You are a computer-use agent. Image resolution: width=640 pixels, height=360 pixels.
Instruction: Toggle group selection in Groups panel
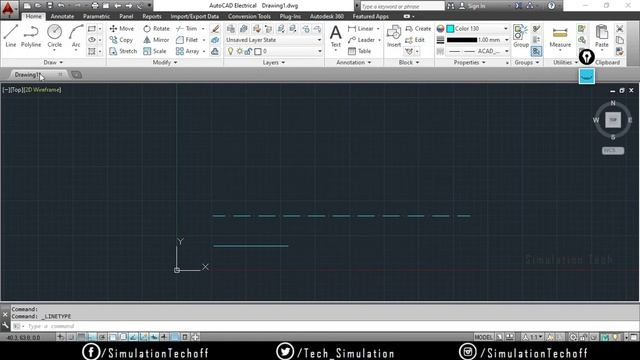click(536, 51)
